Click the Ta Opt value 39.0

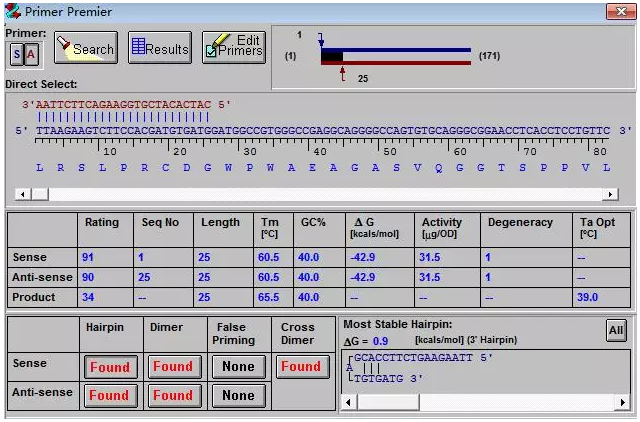(x=587, y=297)
